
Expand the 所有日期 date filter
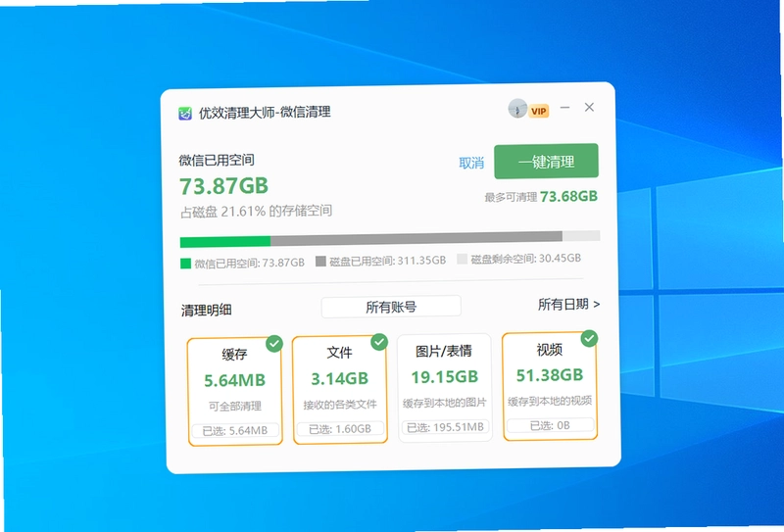(568, 304)
